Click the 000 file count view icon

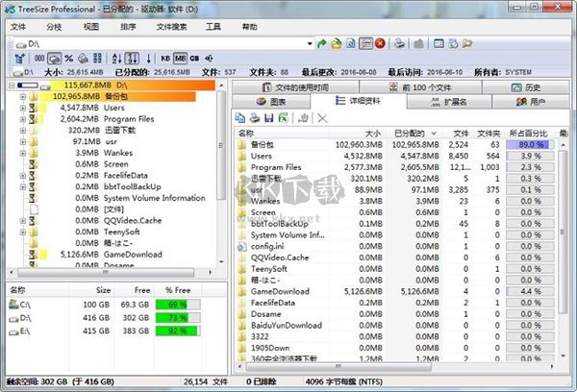coord(39,58)
